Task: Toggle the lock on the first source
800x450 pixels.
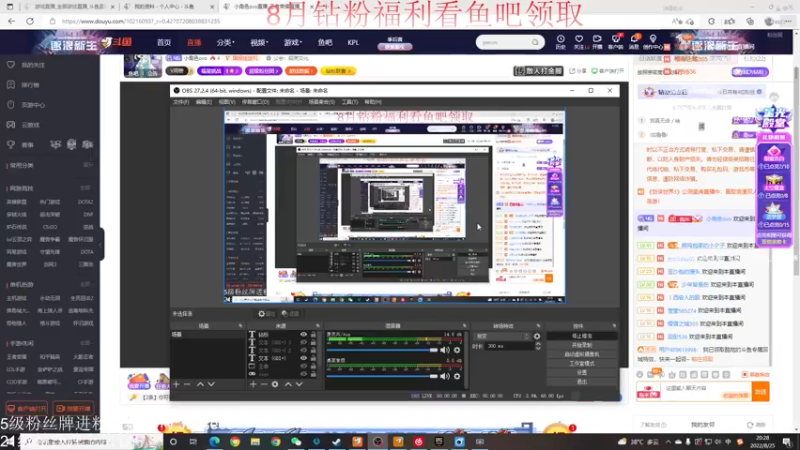Action: tap(313, 335)
